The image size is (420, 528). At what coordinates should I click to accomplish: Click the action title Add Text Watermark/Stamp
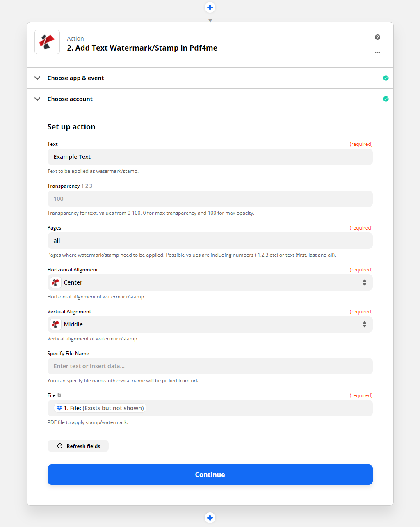tap(142, 48)
